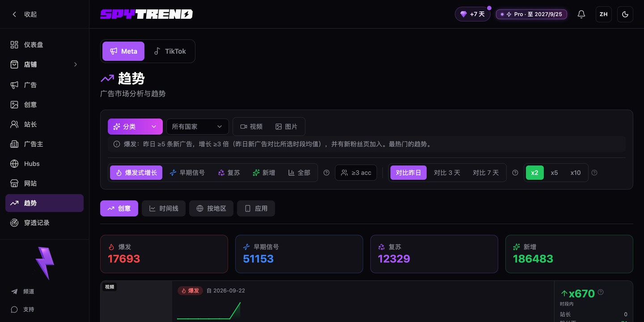Select 爆发式增长 trend filter
Image resolution: width=644 pixels, height=322 pixels.
click(136, 173)
